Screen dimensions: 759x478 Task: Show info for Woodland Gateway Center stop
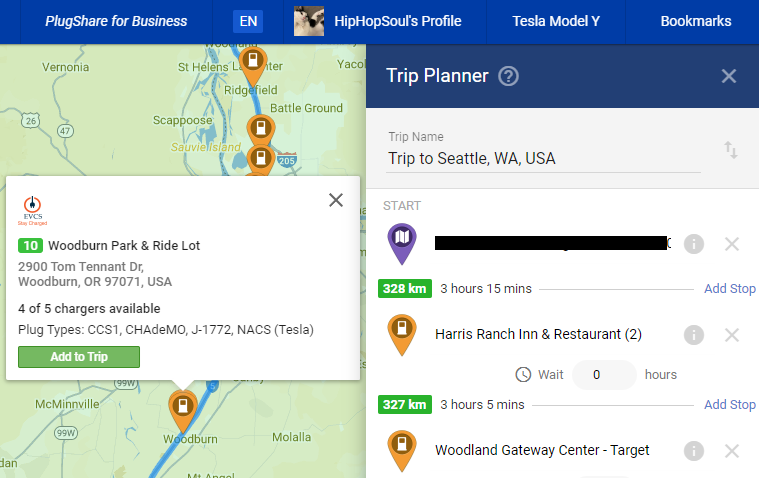point(694,451)
